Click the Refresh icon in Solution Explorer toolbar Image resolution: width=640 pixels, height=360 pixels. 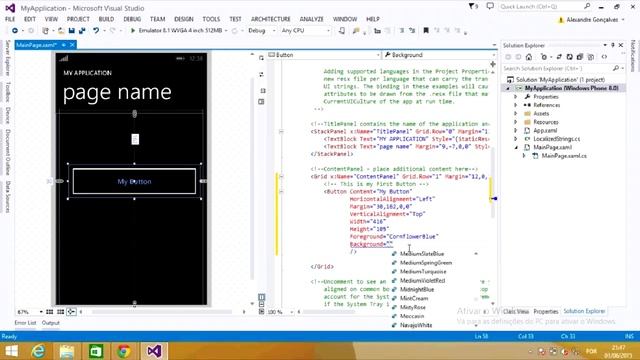[x=569, y=57]
